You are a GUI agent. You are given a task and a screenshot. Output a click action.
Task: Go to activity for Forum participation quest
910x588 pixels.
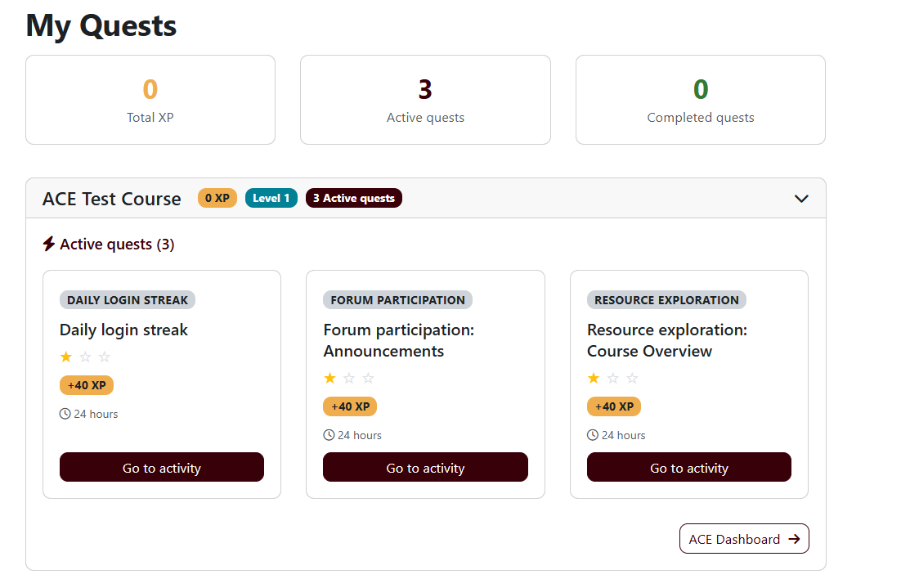tap(425, 468)
